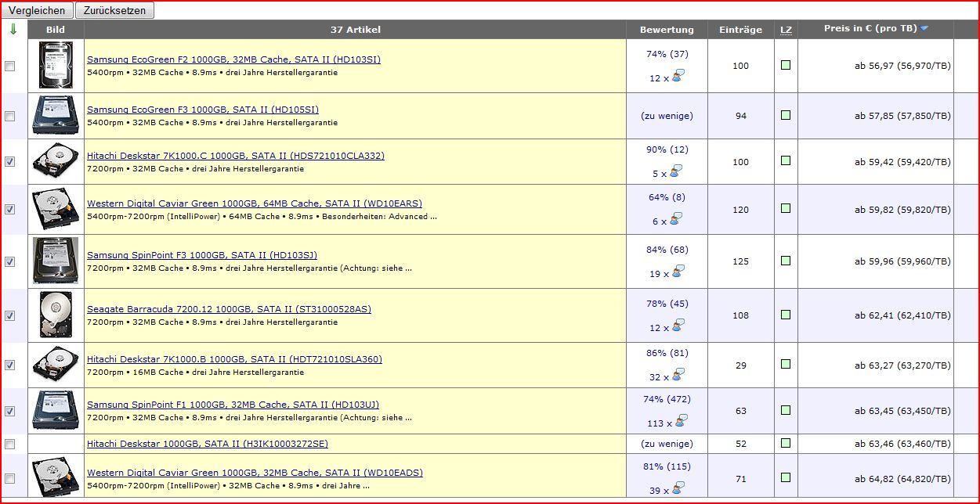Viewport: 980px width, 504px height.
Task: Click the rating '74% (472)'
Action: click(667, 399)
